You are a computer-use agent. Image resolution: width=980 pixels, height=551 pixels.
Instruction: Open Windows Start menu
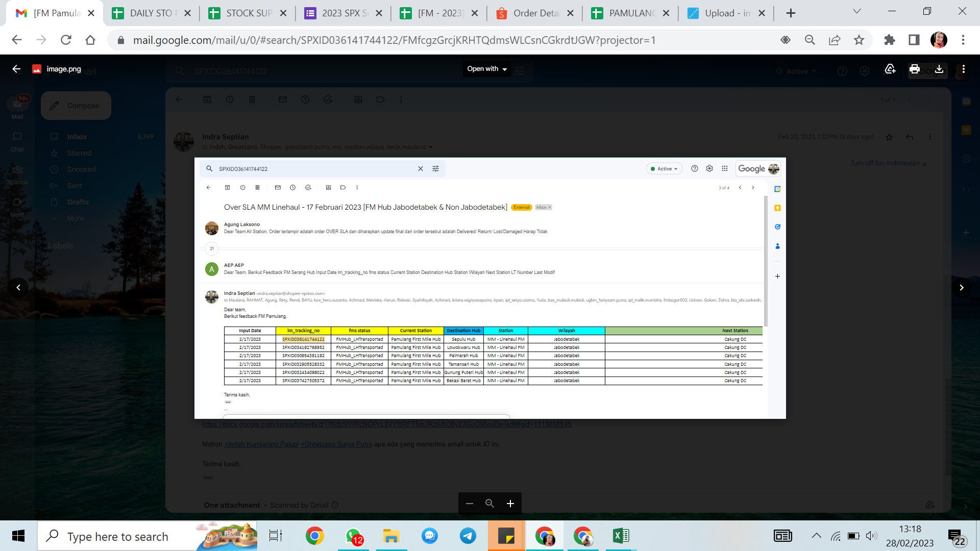(18, 536)
